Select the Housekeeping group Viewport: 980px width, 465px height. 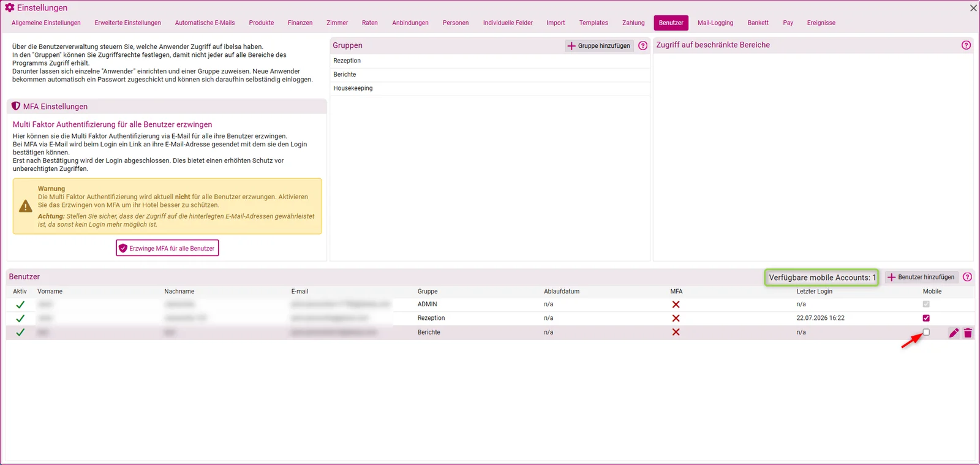pos(489,88)
